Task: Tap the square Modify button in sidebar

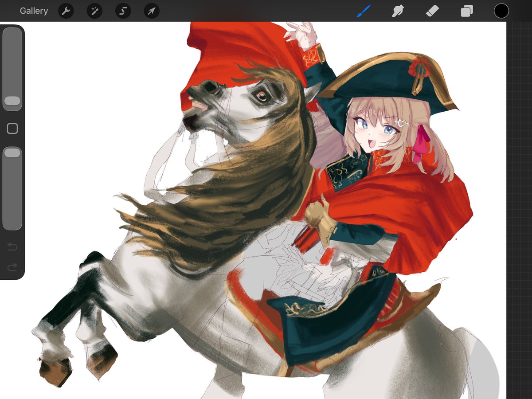Action: (x=12, y=129)
